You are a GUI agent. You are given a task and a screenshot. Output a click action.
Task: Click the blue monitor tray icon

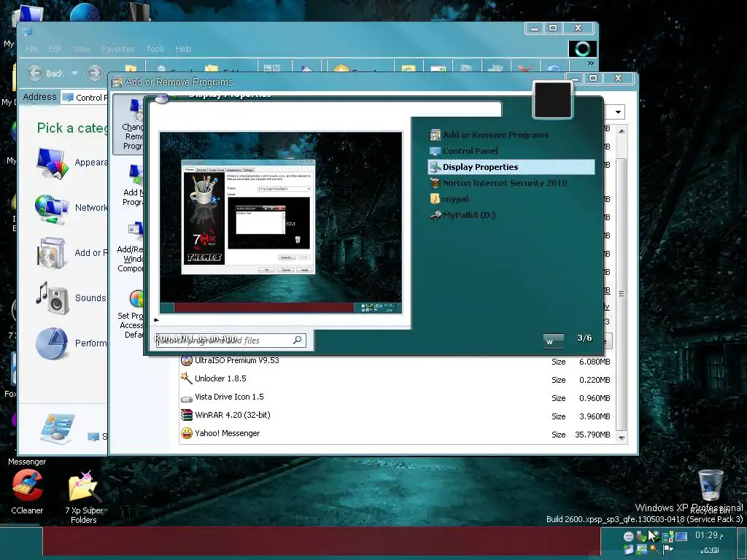coord(681,537)
